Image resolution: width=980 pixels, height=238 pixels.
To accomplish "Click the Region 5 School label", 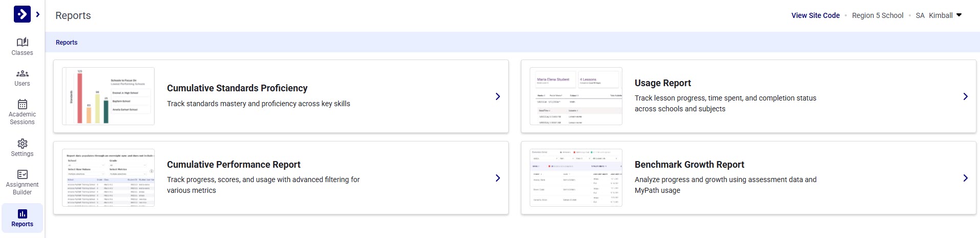I will [877, 15].
